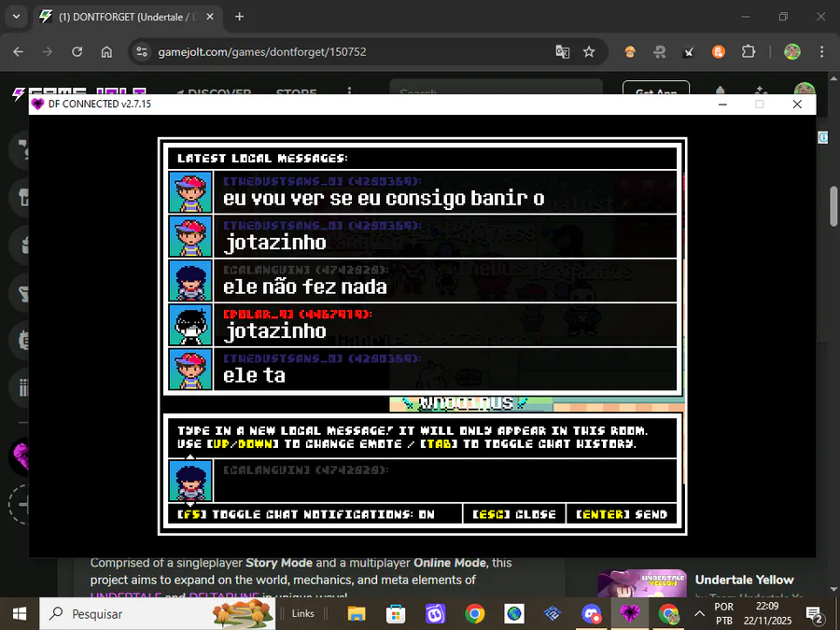The image size is (840, 630).
Task: Click the translate page icon
Action: [563, 52]
